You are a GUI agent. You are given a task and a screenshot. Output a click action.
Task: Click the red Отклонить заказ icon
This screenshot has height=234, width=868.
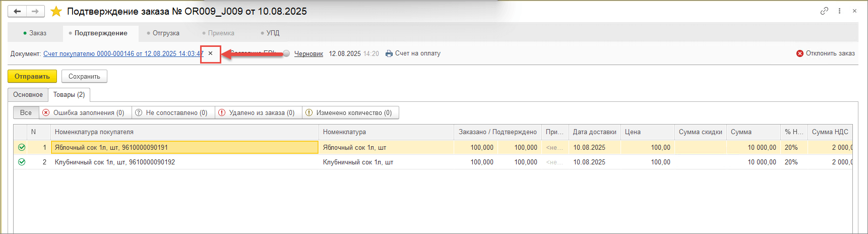800,53
